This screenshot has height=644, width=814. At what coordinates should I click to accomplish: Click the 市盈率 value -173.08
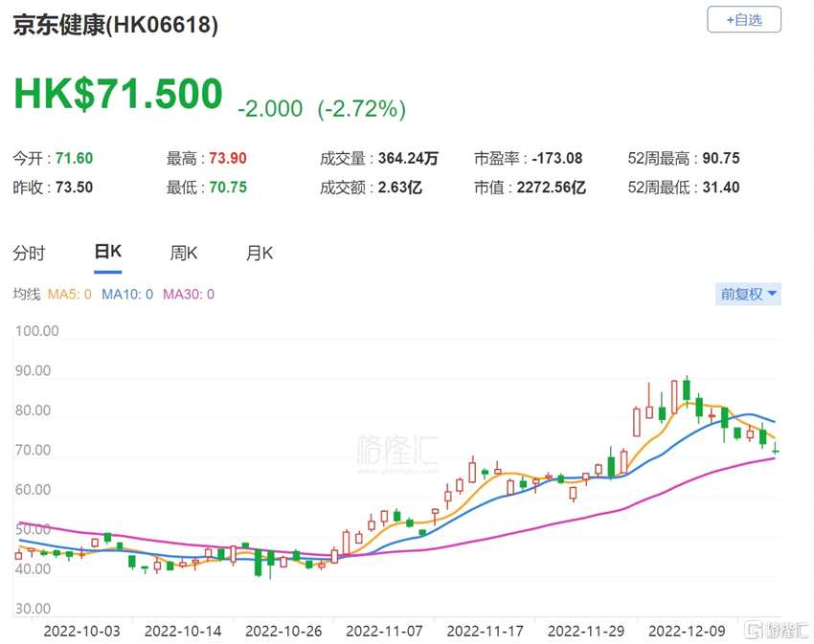[x=557, y=158]
